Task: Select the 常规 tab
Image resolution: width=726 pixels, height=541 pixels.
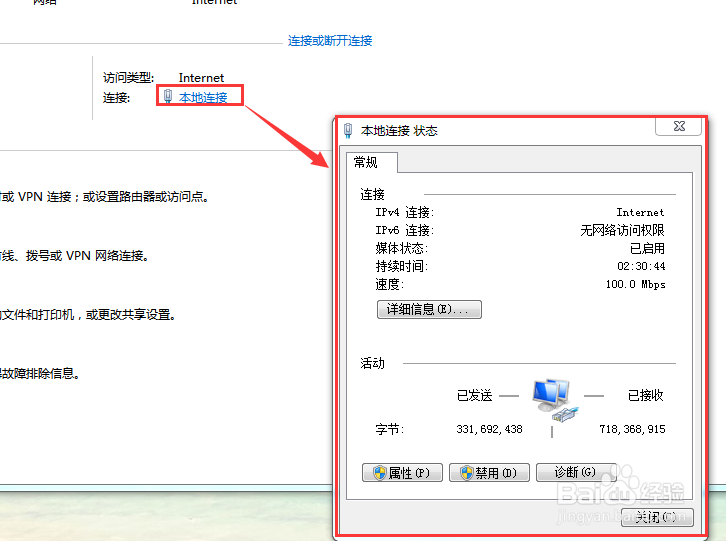Action: (372, 162)
